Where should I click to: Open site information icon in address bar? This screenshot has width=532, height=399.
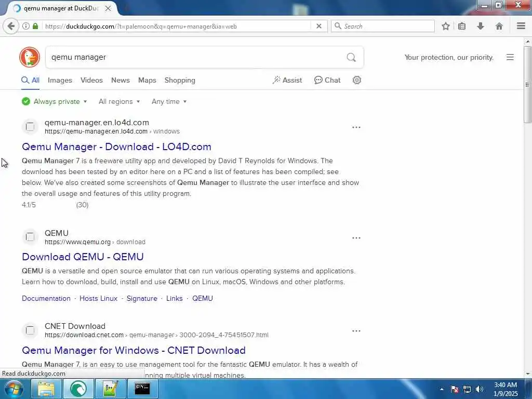tap(26, 26)
